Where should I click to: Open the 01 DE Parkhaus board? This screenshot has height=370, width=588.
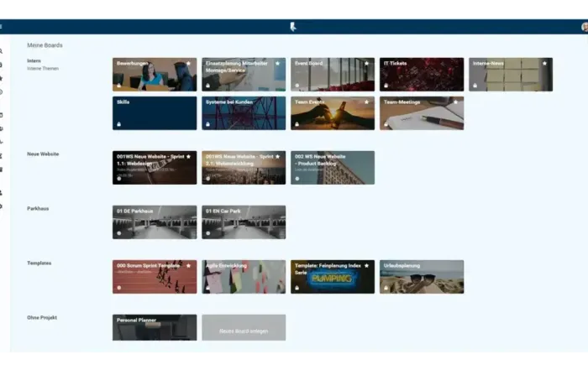click(x=155, y=222)
